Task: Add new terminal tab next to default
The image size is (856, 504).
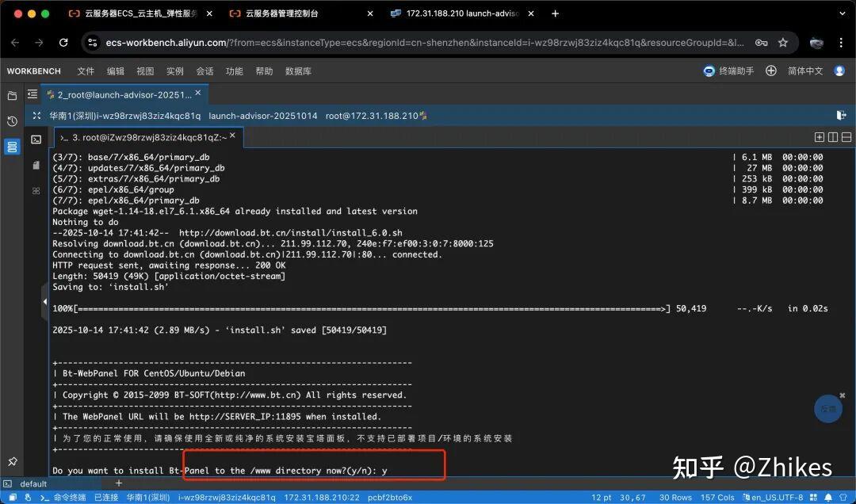Action: click(x=119, y=483)
